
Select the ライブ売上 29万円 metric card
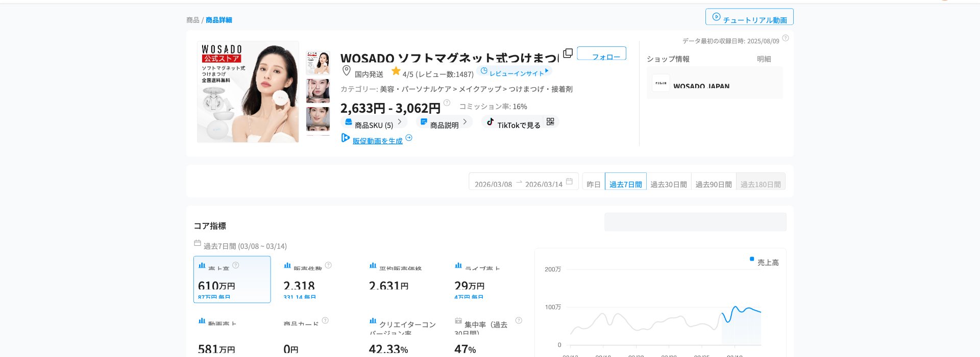pos(489,279)
